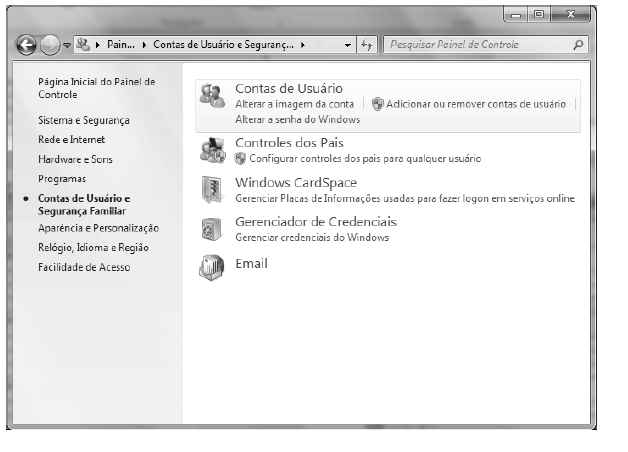Open Rede e Internet category
The width and height of the screenshot is (628, 452).
tap(71, 139)
